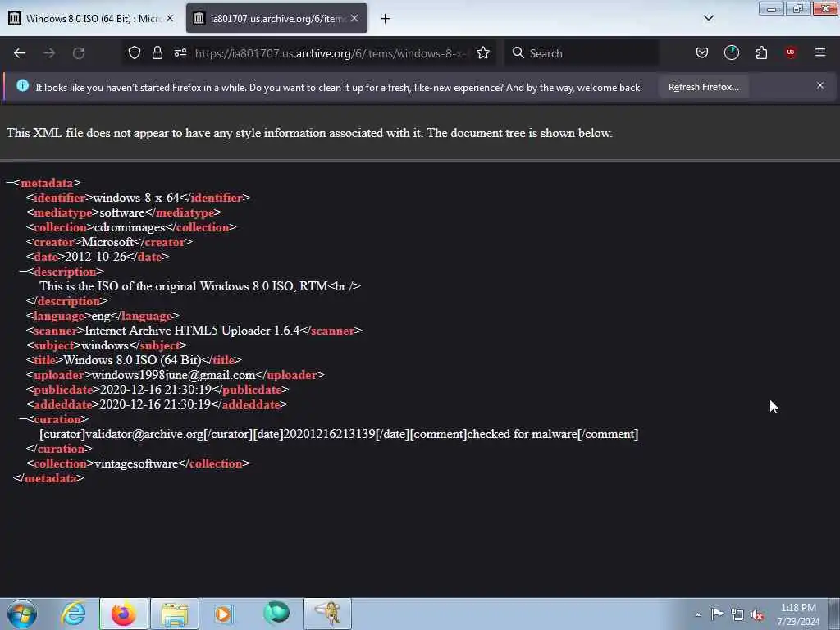The height and width of the screenshot is (630, 840).
Task: Dismiss the Firefox refresh notification bar
Action: (x=819, y=85)
